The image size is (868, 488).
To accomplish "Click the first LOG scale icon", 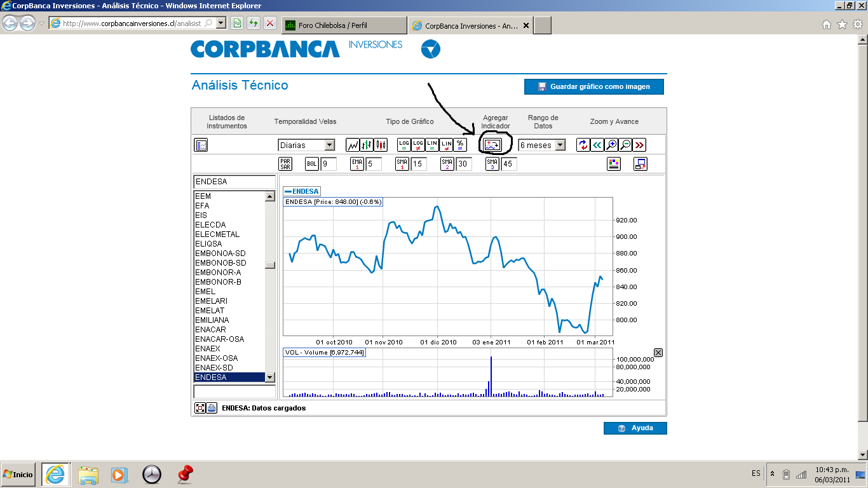I will [x=404, y=145].
